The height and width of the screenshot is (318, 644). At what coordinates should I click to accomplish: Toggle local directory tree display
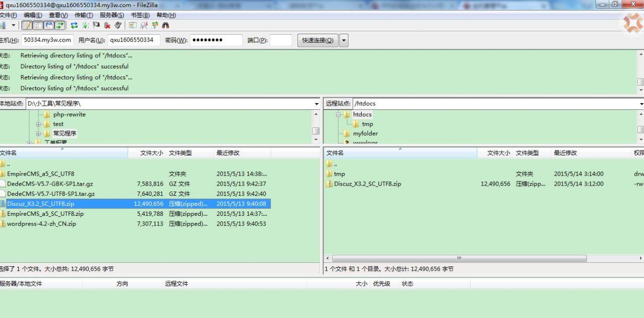click(x=38, y=25)
